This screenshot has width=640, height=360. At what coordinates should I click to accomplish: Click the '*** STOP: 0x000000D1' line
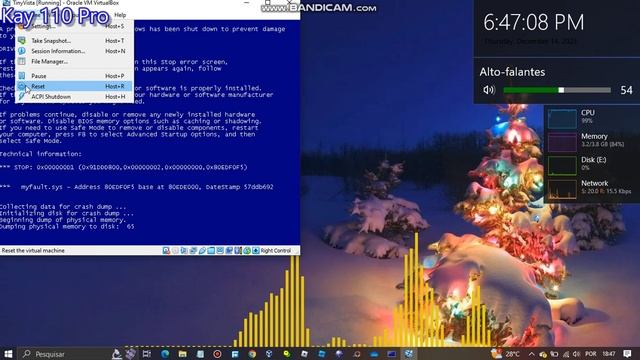coord(124,167)
